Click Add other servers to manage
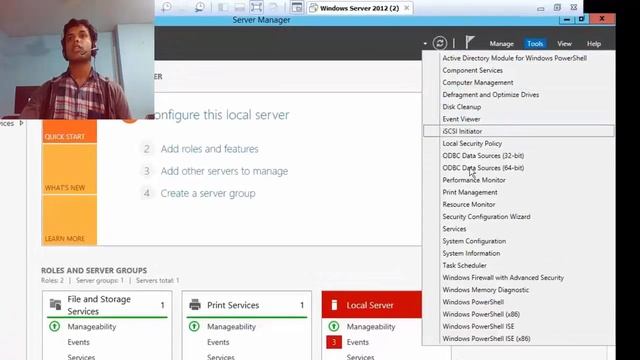Viewport: 640px width, 360px height. click(224, 171)
